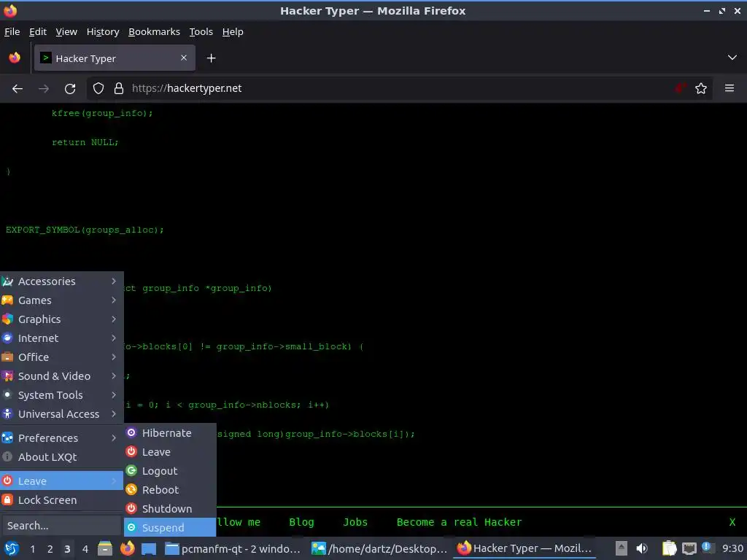This screenshot has height=560, width=747.
Task: Select Logout from the Leave submenu
Action: (x=170, y=471)
